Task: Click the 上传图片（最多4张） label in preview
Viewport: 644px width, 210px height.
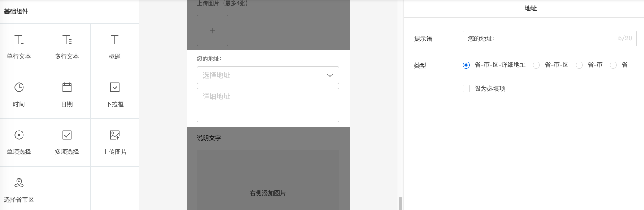Action: [x=223, y=3]
